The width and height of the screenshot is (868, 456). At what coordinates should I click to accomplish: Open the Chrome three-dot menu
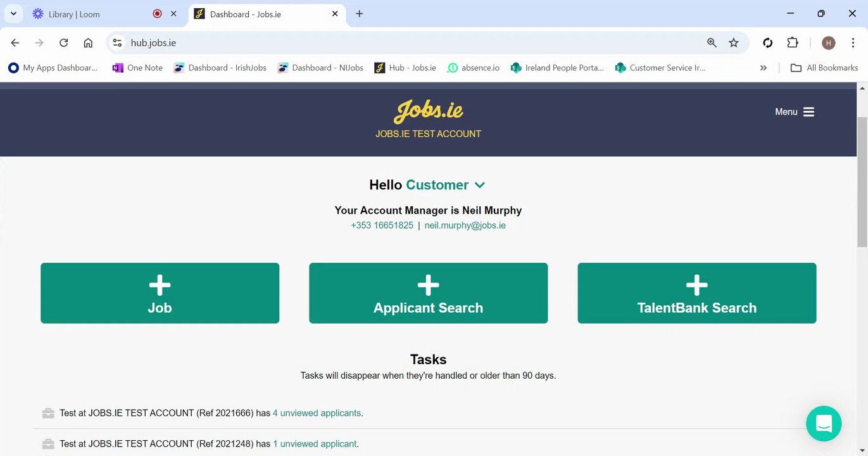tap(852, 42)
